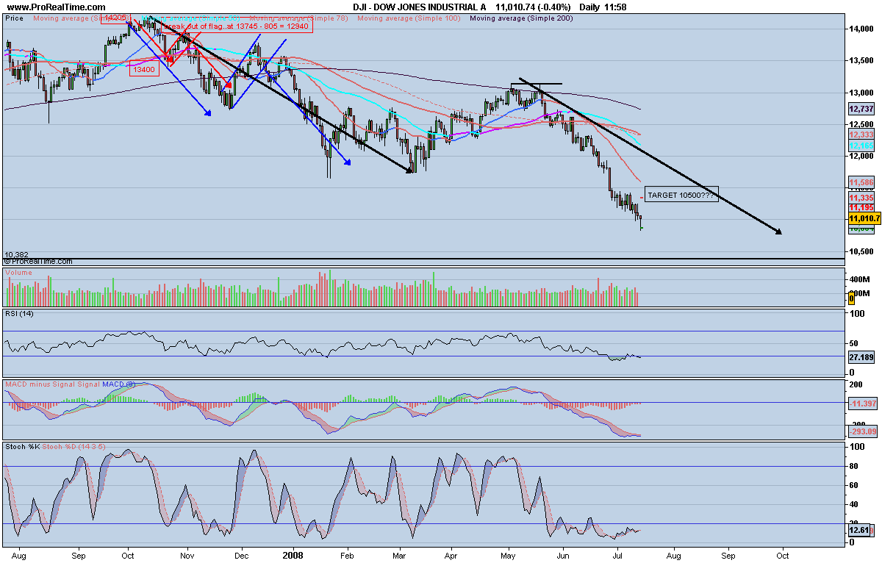Click the Apr label on time axis
Screen dimensions: 882x588
(452, 556)
